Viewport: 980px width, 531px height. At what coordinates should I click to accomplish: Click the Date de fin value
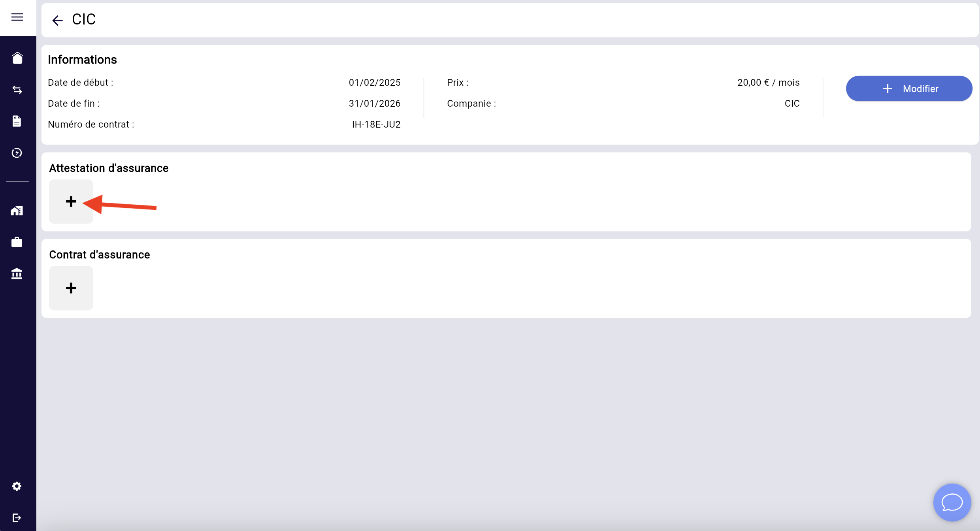(x=375, y=104)
